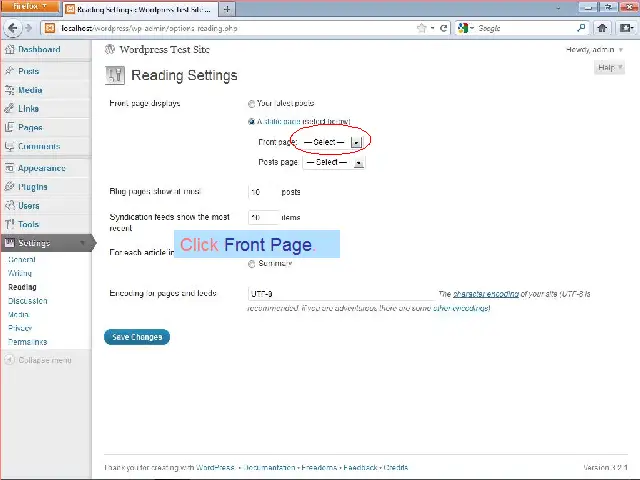The image size is (640, 480).
Task: Open the Reading settings submenu item
Action: 22,287
